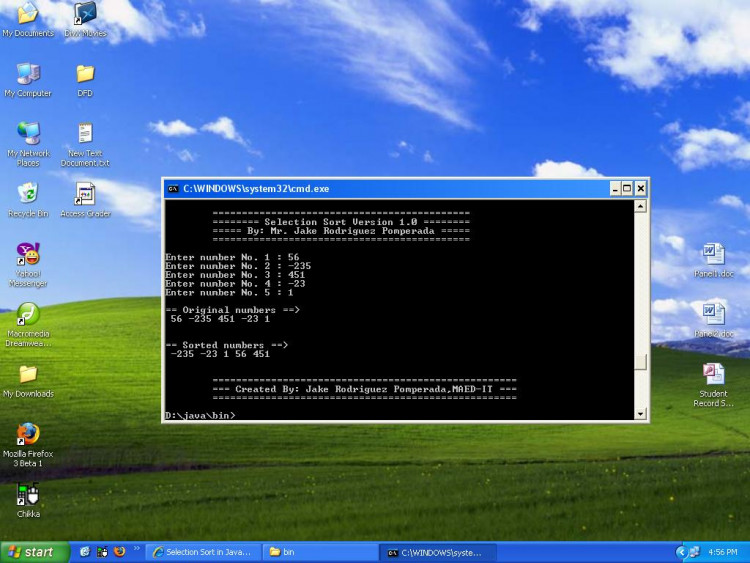Switch to the bin folder taskbar button
The height and width of the screenshot is (563, 750).
(320, 552)
